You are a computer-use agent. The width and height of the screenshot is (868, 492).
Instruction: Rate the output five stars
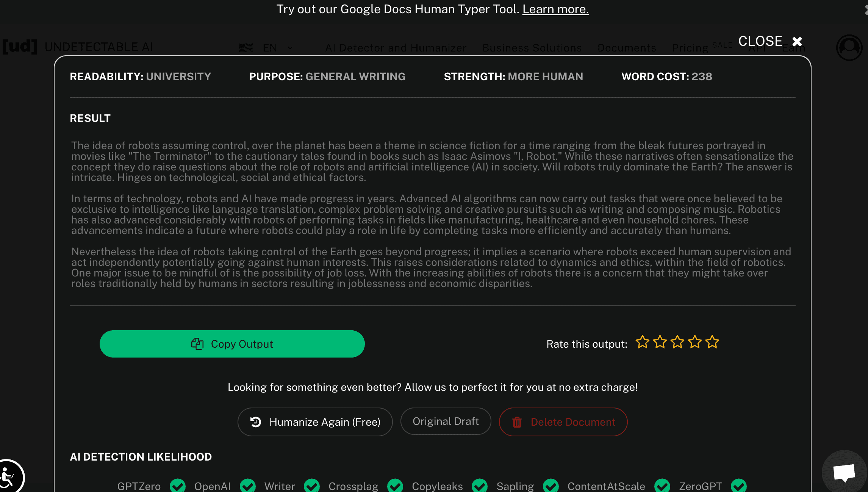coord(712,342)
